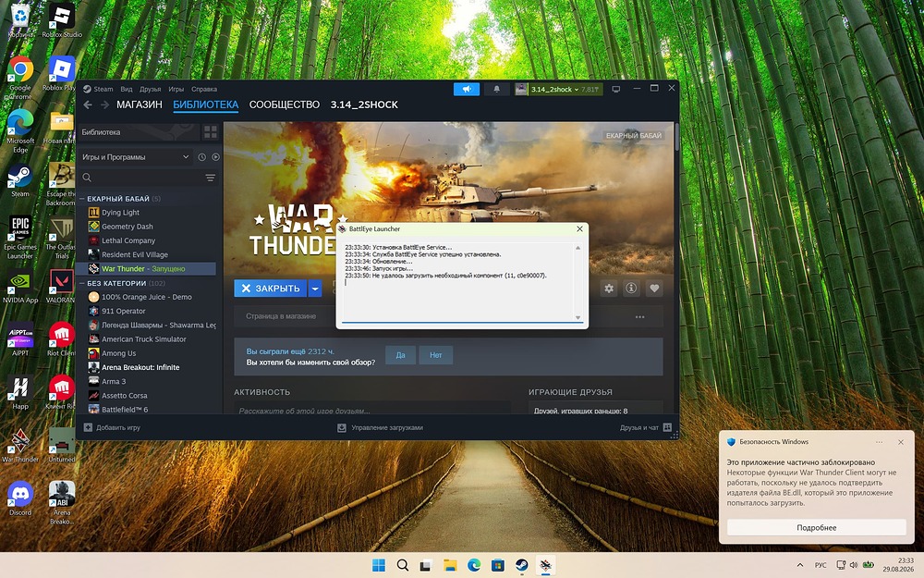Screen dimensions: 924x578
Task: Open NVIDIA App desktop icon
Action: coord(20,287)
